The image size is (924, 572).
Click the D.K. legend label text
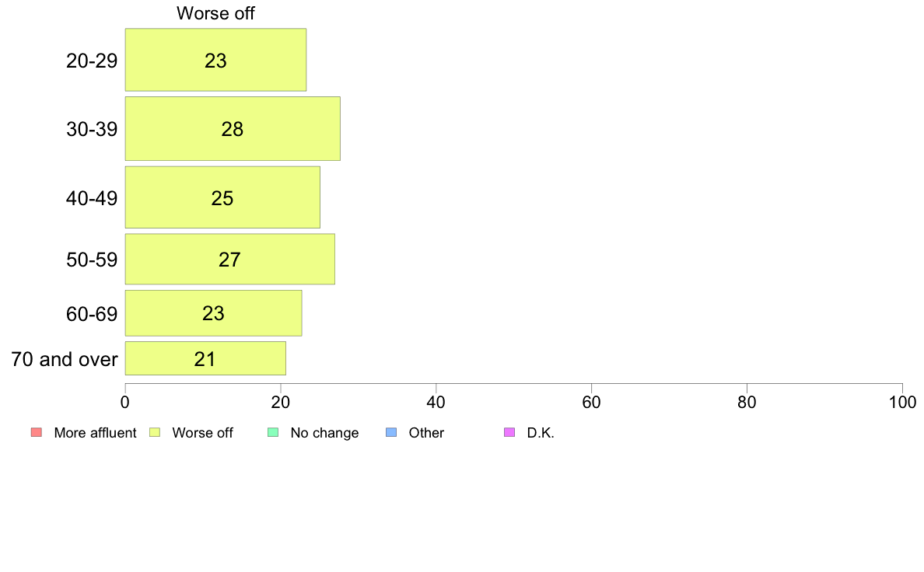541,433
